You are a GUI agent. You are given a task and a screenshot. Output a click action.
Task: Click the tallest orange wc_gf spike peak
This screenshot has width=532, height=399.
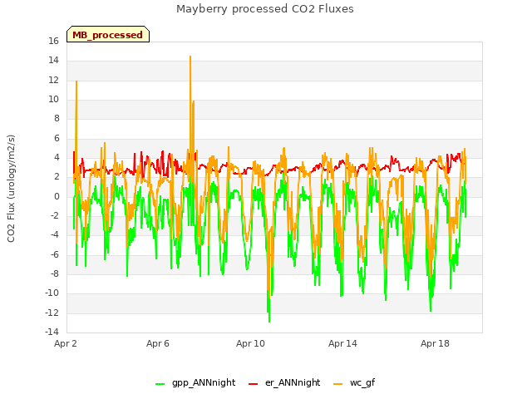(190, 57)
